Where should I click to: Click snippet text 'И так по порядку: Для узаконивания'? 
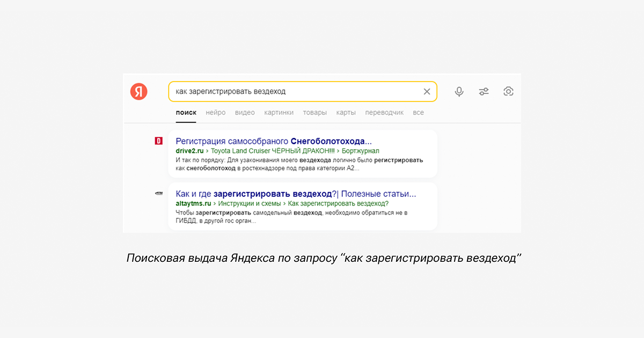tap(236, 160)
